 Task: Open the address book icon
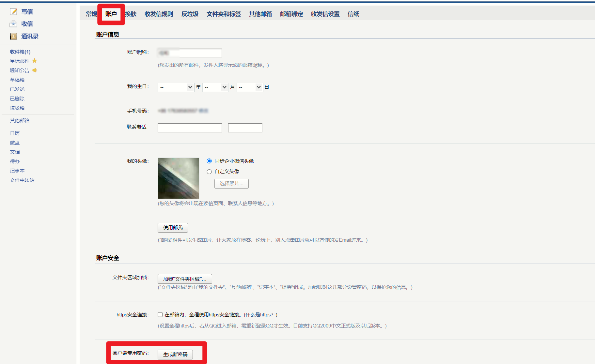click(x=13, y=36)
